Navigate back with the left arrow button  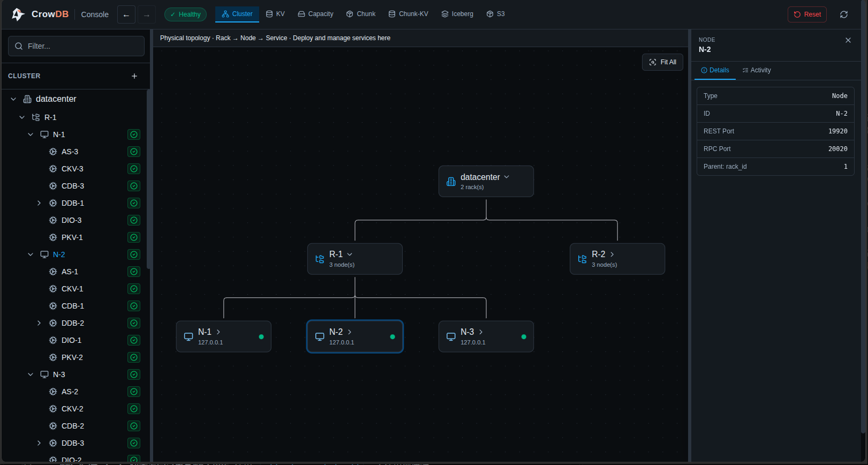[126, 14]
